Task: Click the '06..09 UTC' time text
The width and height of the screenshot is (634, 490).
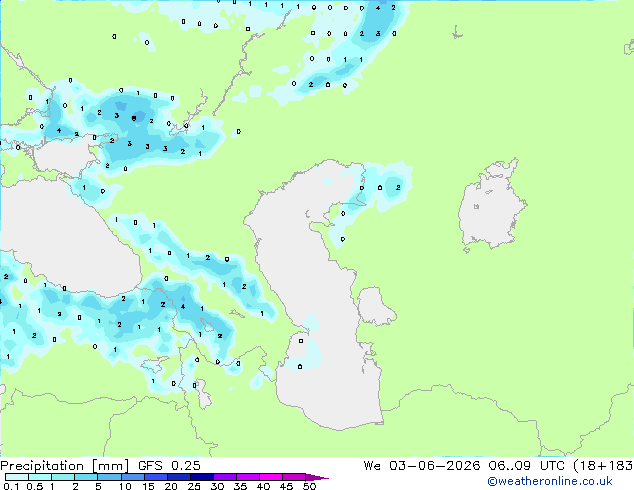Action: click(x=526, y=466)
